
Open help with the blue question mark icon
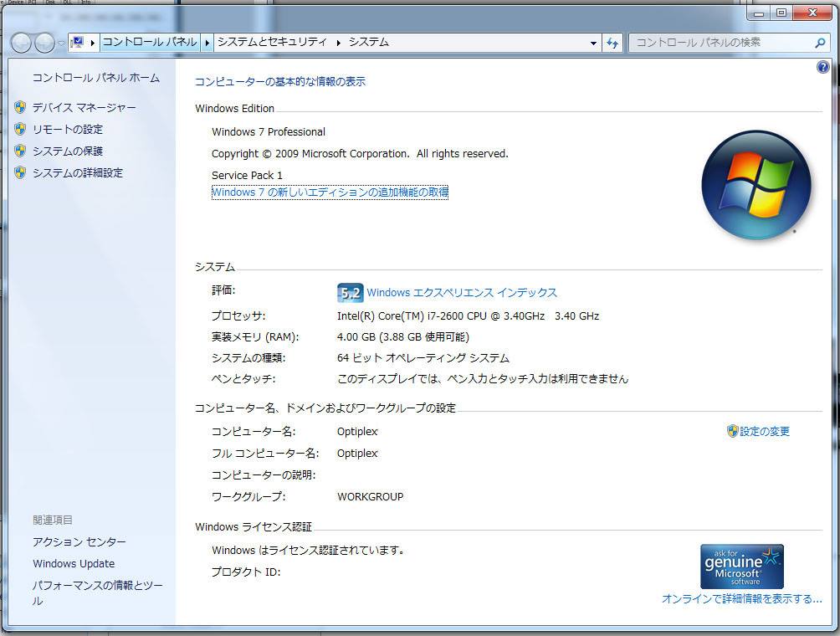tap(823, 67)
